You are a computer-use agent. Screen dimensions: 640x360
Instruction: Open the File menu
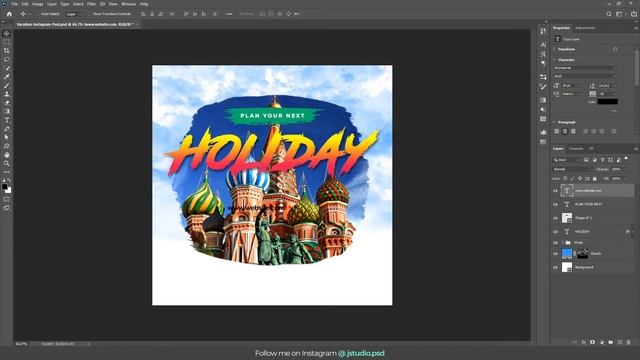[14, 4]
